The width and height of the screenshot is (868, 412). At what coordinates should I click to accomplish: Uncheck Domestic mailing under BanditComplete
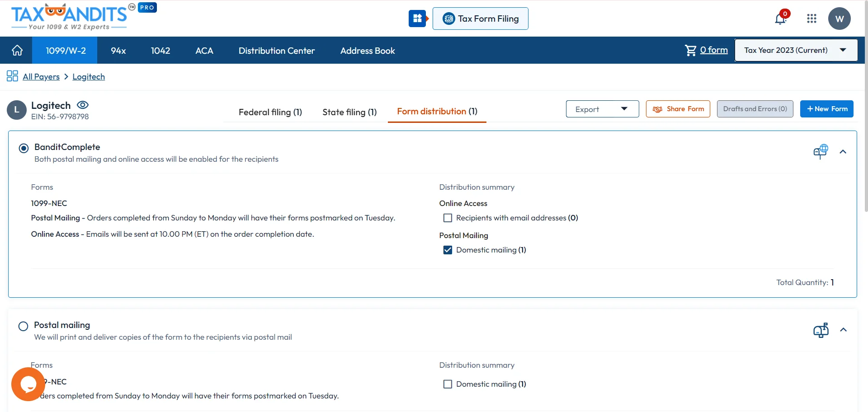click(x=448, y=250)
